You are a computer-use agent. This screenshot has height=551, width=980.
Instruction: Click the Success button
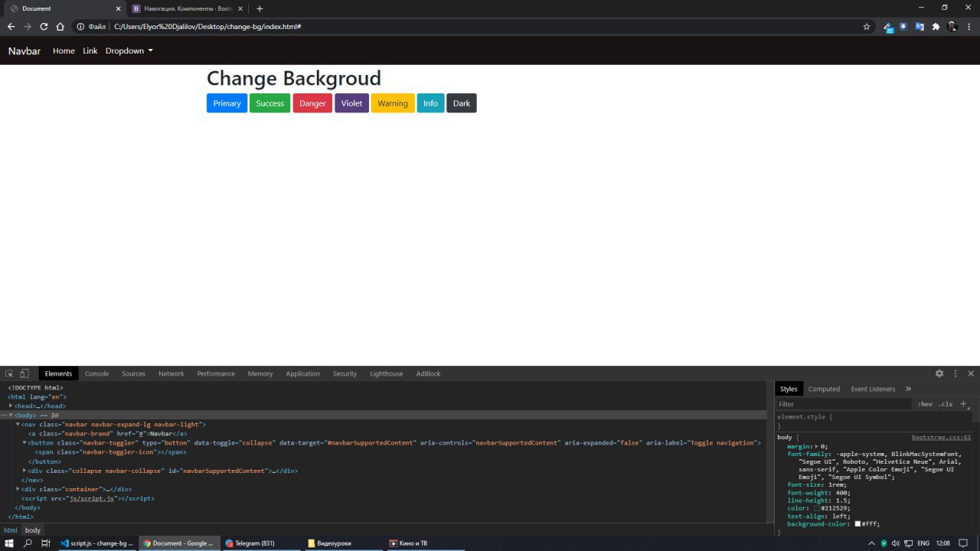pyautogui.click(x=269, y=103)
